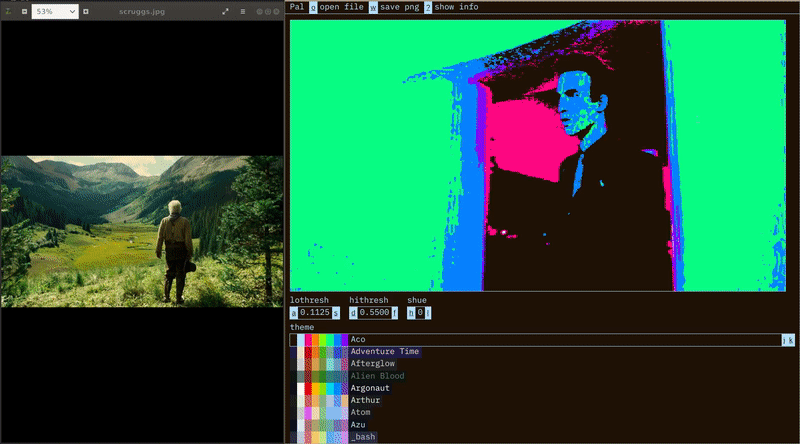This screenshot has height=444, width=800.
Task: Increase shue with the 'l' button
Action: click(428, 313)
